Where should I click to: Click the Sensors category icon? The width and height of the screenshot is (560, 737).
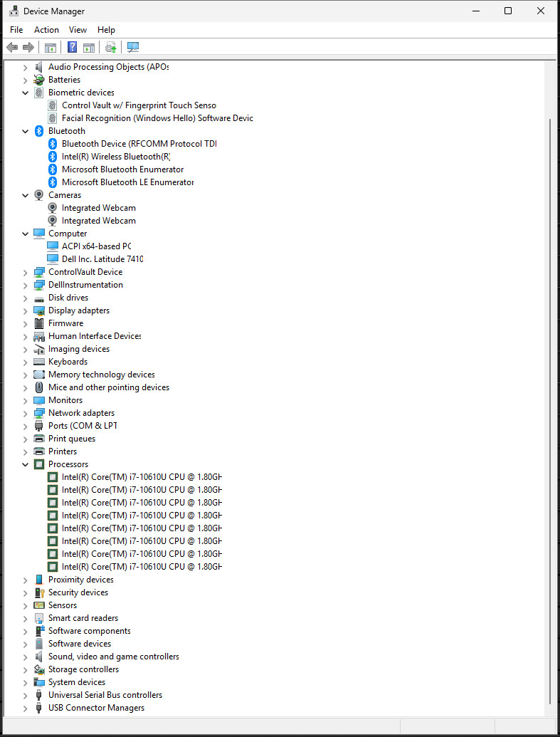coord(39,605)
